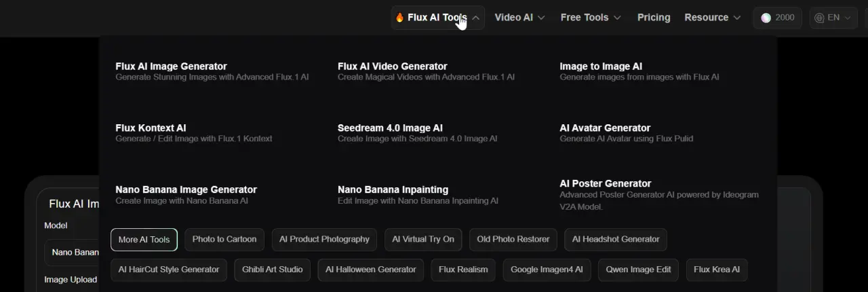Viewport: 868px width, 292px height.
Task: Open Google Imagen4 AI
Action: 547,270
